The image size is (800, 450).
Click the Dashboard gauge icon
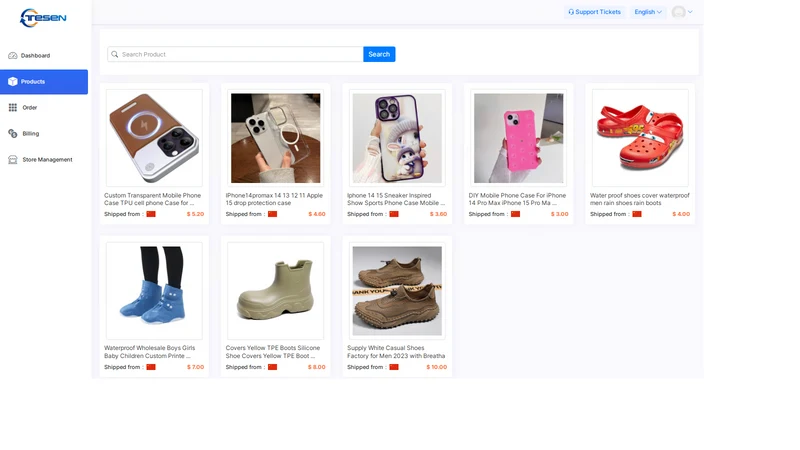[13, 56]
